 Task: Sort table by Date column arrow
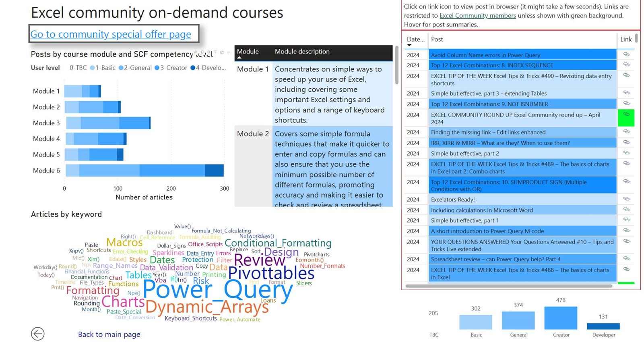[409, 46]
